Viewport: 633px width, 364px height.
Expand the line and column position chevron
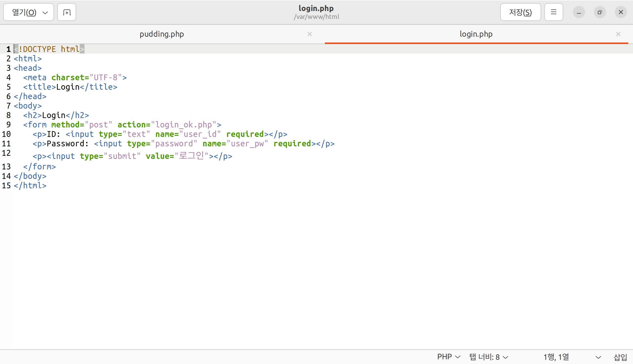(x=598, y=357)
